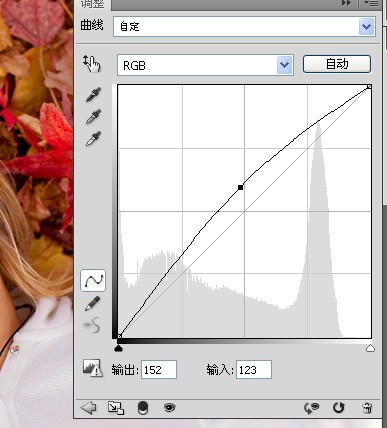Switch panel to expanded view icon
Image resolution: width=387 pixels, height=428 pixels.
[x=116, y=408]
